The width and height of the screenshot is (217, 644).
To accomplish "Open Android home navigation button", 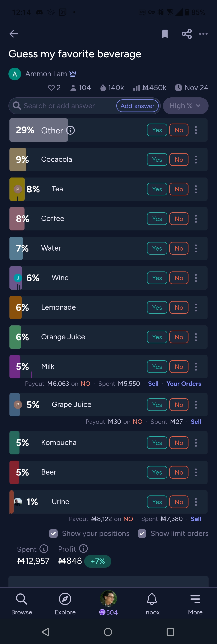I will coord(108,632).
